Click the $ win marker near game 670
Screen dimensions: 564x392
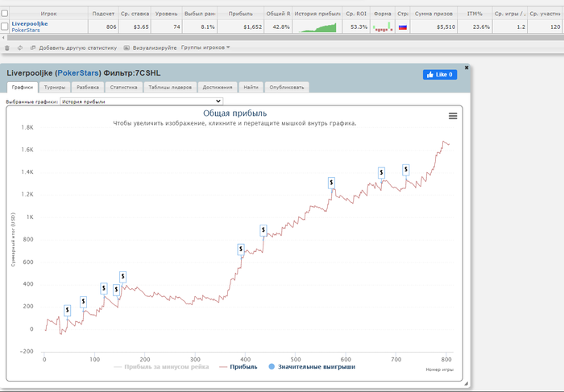pos(381,172)
